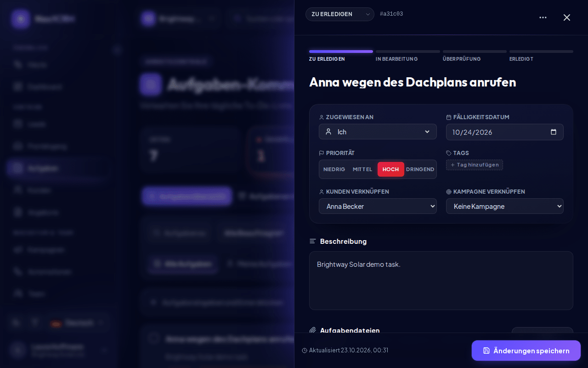Click the flag icon beside Priorität
Viewport: 588px width, 368px height.
[322, 153]
